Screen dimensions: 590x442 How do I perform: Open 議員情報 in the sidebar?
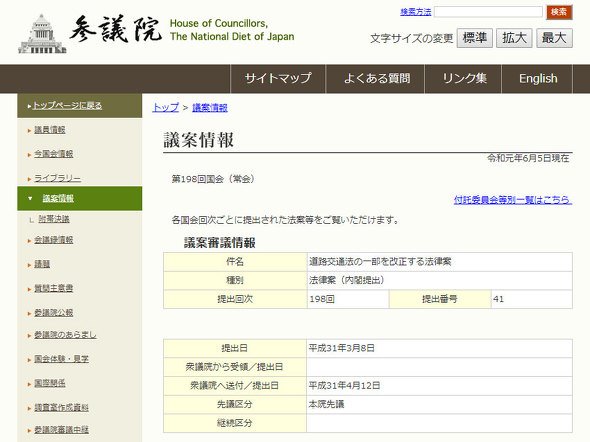coord(50,130)
